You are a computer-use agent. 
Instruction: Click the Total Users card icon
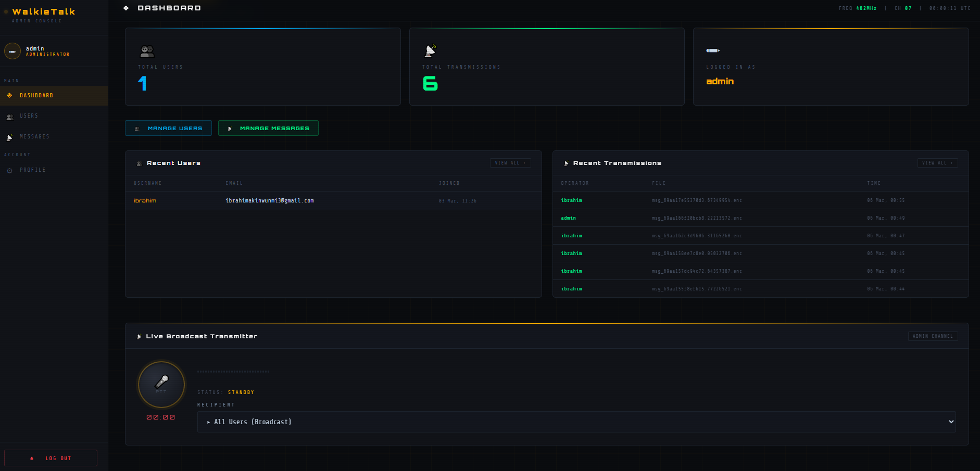pyautogui.click(x=147, y=51)
